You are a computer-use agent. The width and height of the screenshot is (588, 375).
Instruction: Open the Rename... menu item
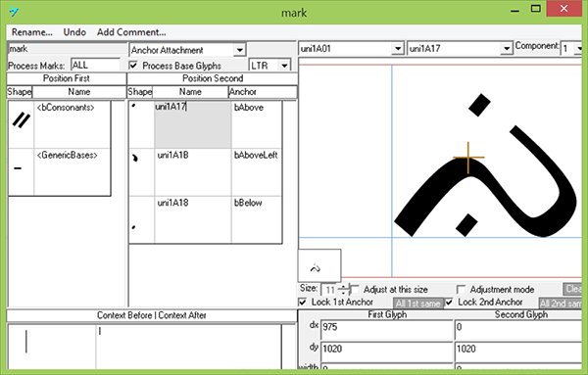click(x=32, y=32)
